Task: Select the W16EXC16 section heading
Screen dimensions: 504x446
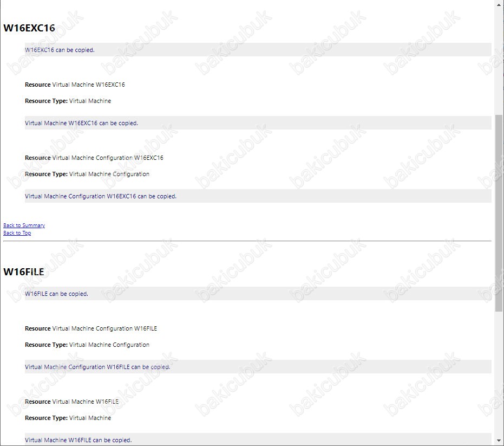Action: 29,28
